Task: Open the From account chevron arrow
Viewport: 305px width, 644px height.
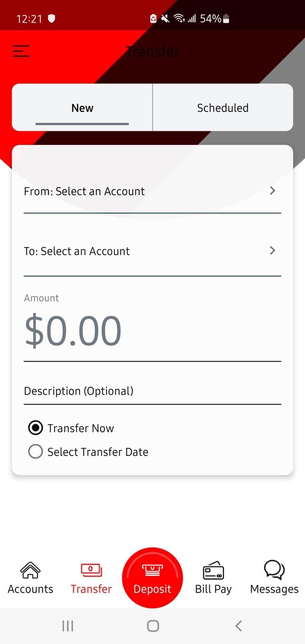Action: pyautogui.click(x=272, y=191)
